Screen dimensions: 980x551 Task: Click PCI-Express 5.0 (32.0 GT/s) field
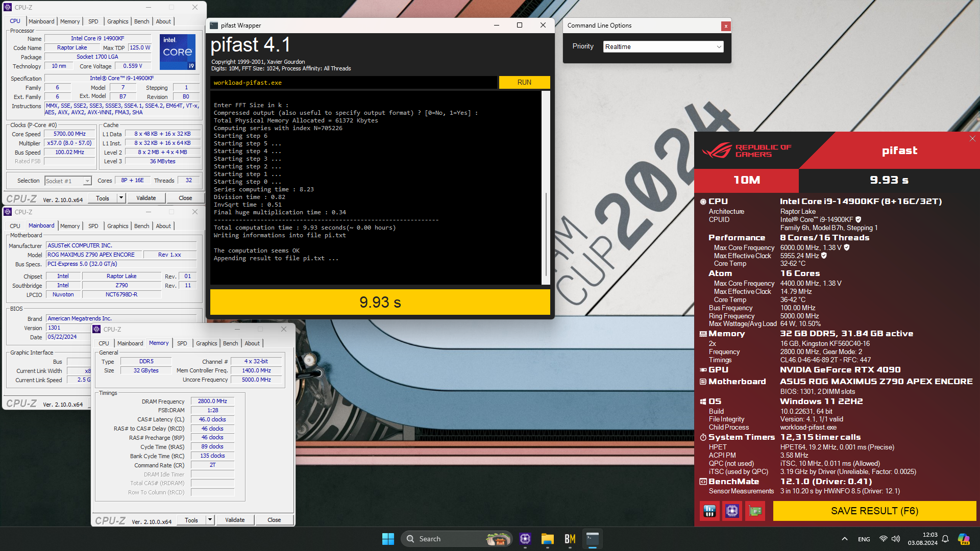(x=121, y=264)
